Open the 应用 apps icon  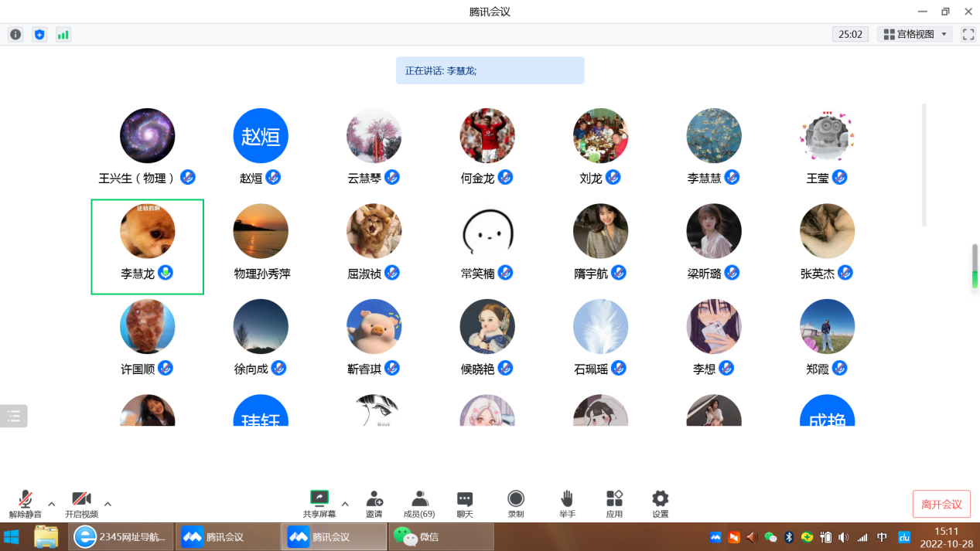614,503
